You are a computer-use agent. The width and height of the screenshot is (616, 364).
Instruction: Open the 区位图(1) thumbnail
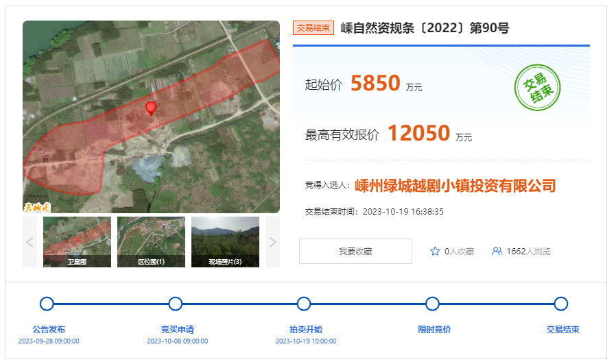(151, 242)
